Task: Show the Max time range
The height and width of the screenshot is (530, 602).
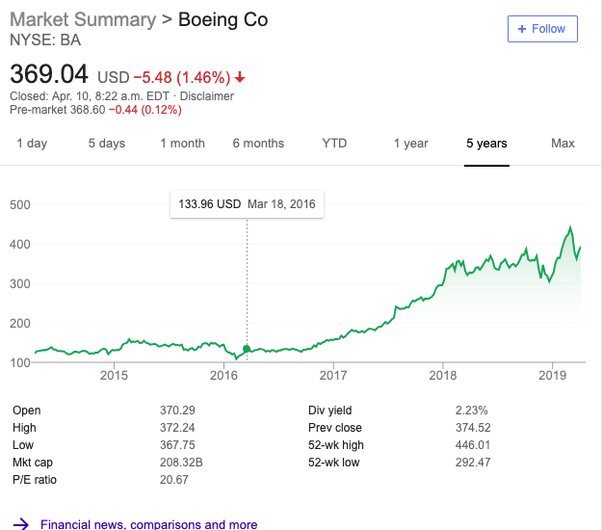Action: 563,143
